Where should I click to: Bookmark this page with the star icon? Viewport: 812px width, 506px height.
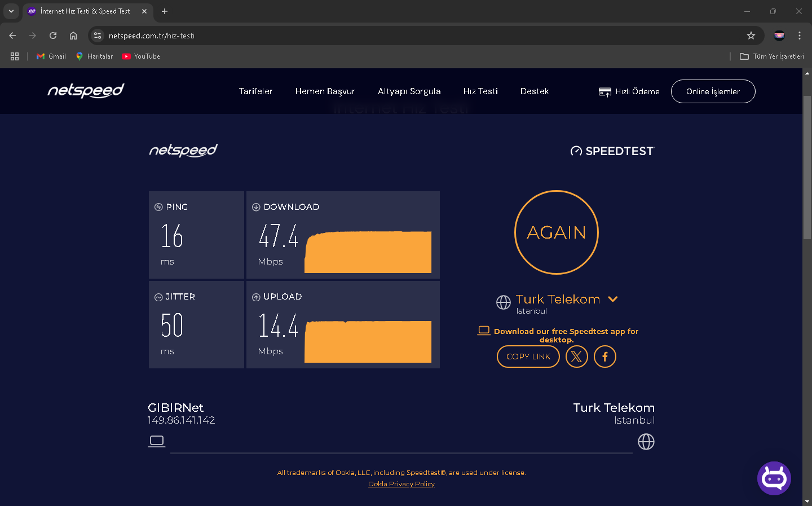751,36
